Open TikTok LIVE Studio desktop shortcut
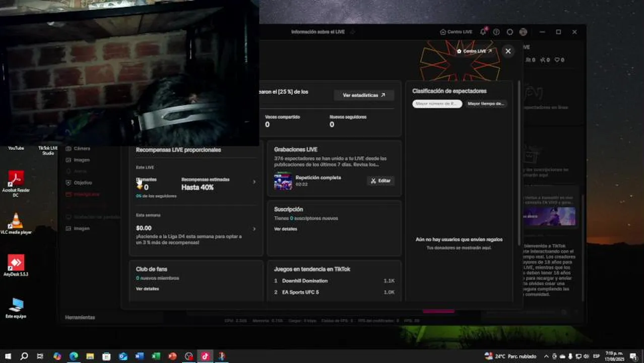The height and width of the screenshot is (363, 644). click(x=48, y=150)
